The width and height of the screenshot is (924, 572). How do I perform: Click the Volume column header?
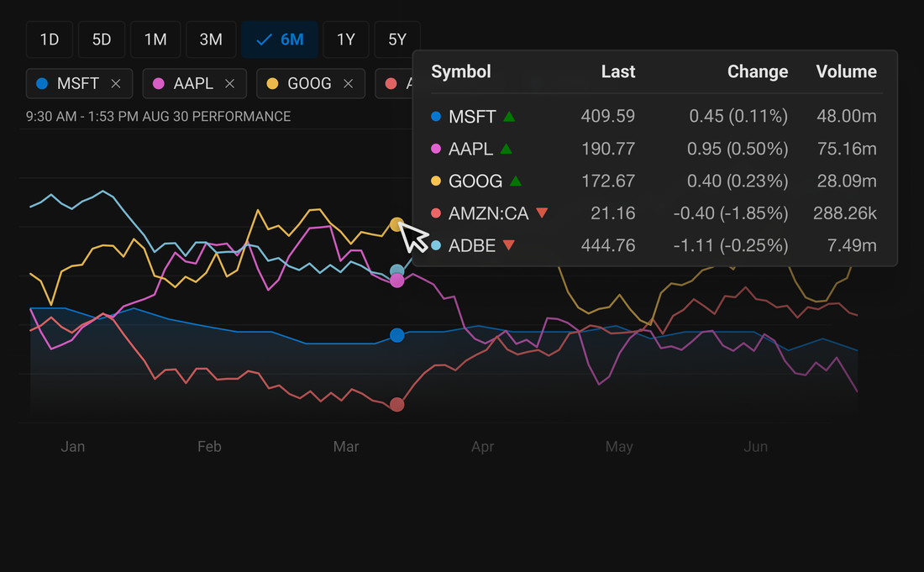(x=846, y=72)
